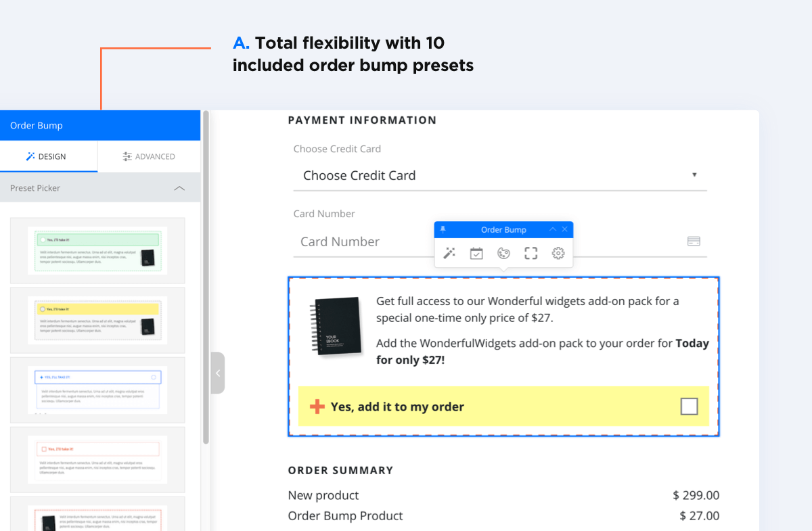Image resolution: width=812 pixels, height=531 pixels.
Task: Select the green order bump preset thumbnail
Action: click(97, 250)
